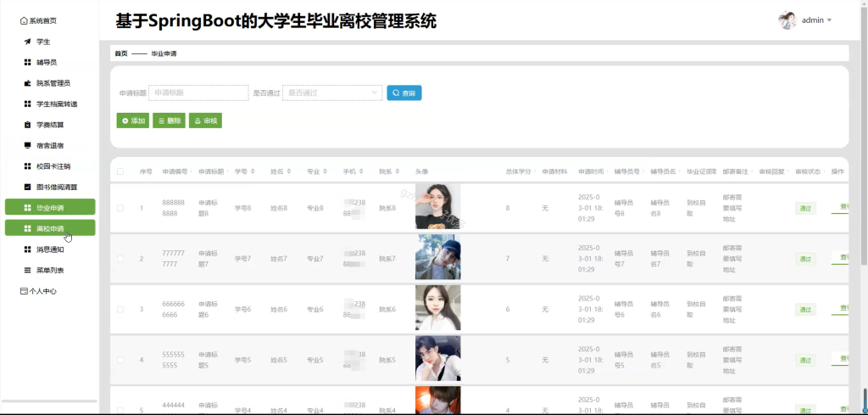Click the cell 姓名5

click(x=278, y=360)
